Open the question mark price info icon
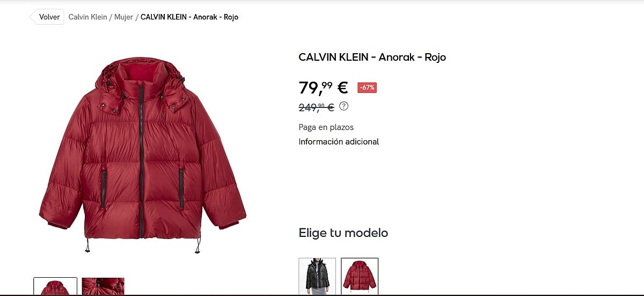 click(344, 106)
